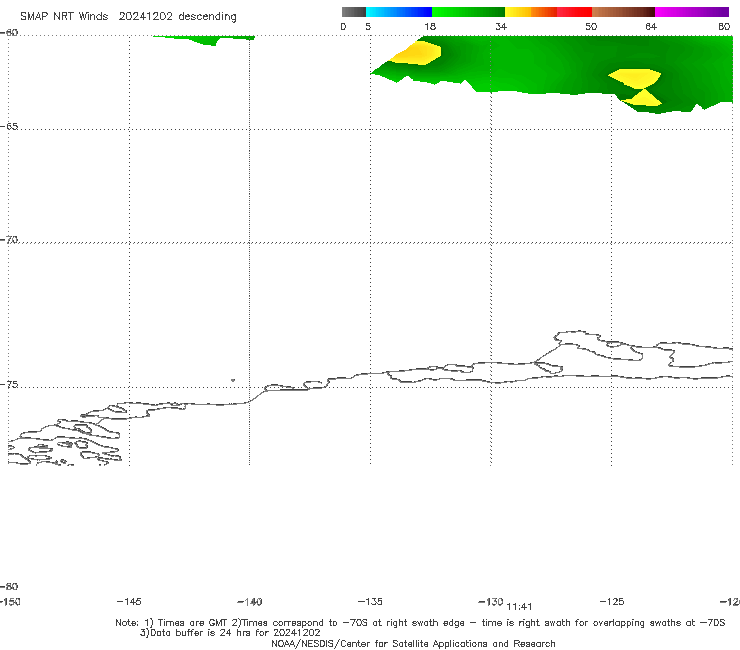Click the color scale label '64'
The height and width of the screenshot is (650, 740).
pos(651,27)
